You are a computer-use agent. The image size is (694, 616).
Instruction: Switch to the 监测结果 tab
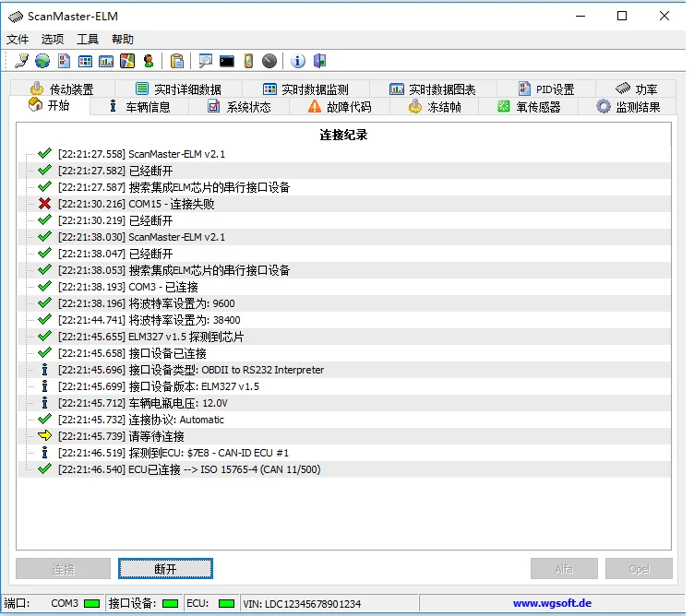coord(628,107)
